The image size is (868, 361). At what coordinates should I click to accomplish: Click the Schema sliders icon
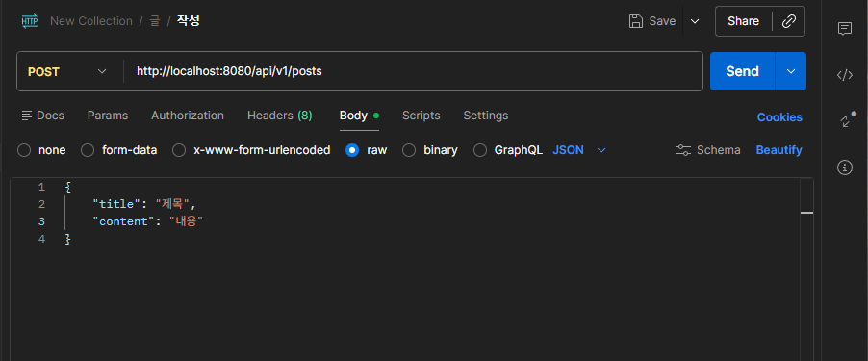(683, 150)
